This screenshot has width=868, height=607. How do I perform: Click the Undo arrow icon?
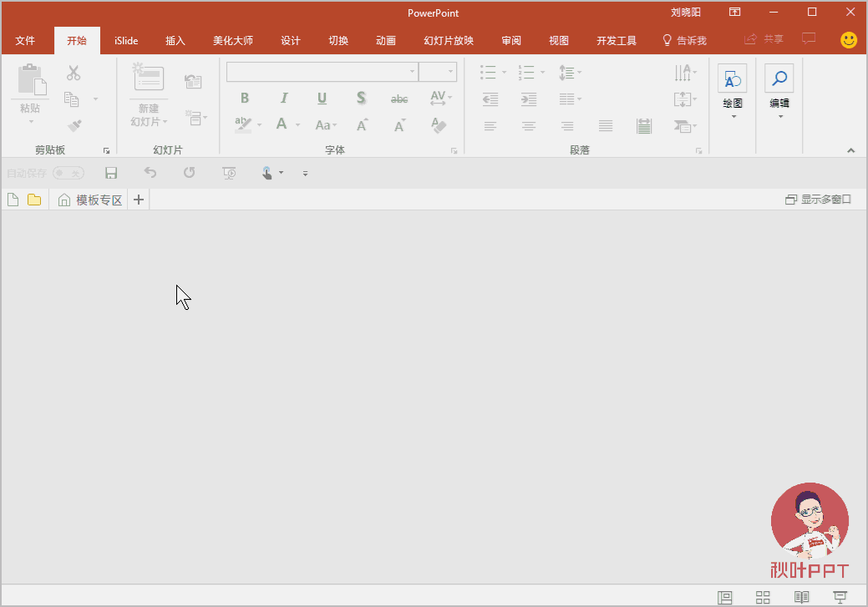click(150, 173)
